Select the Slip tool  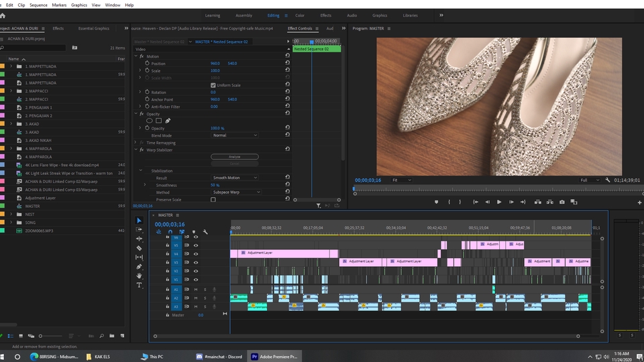coord(139,257)
